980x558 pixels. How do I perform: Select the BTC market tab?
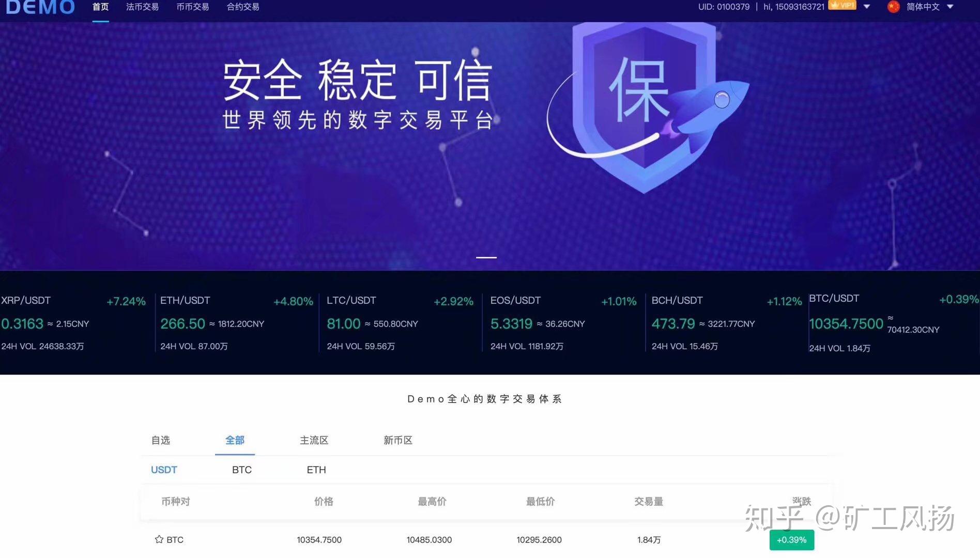tap(241, 470)
